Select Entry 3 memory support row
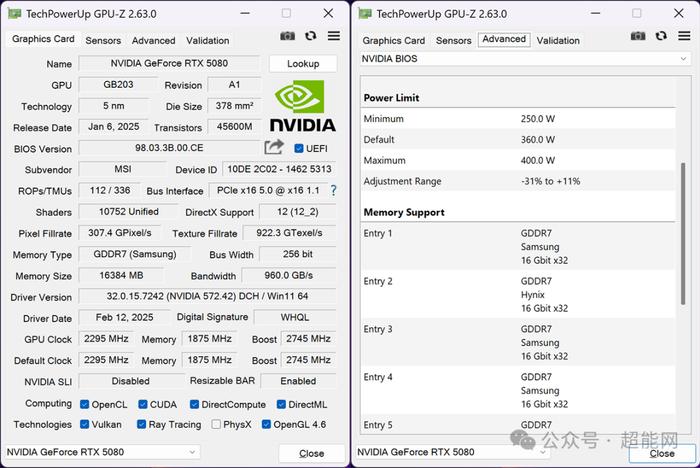 point(518,343)
